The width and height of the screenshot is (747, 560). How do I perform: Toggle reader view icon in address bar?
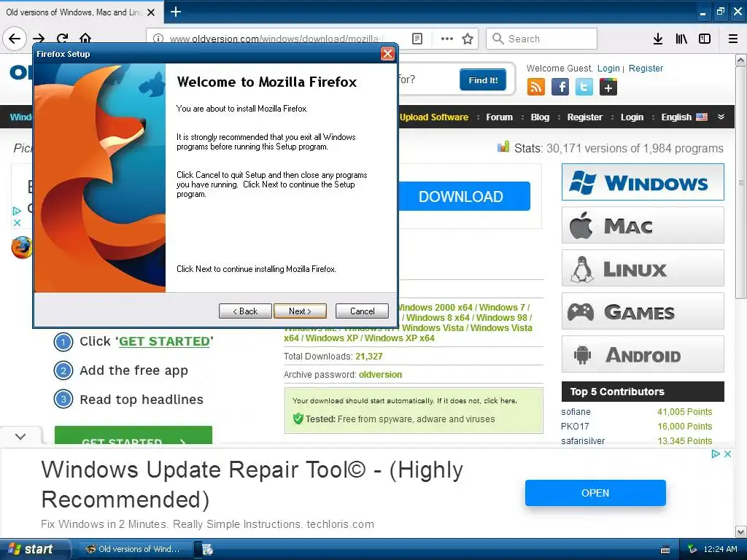[x=417, y=39]
